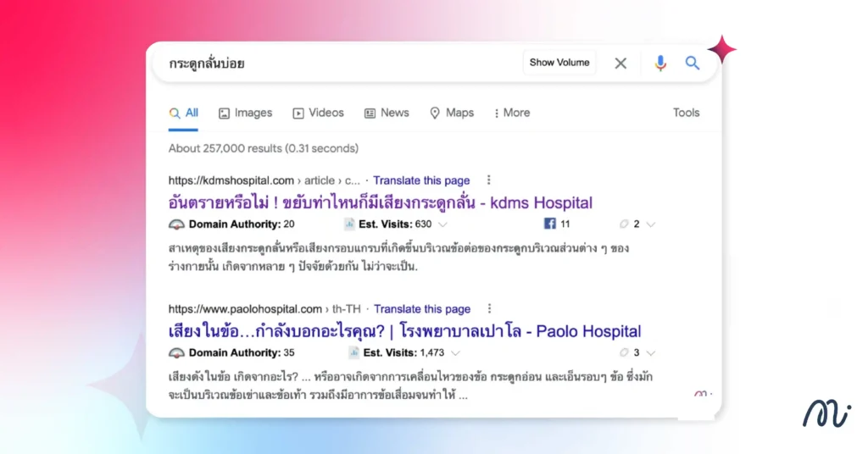Select the All tab
Screen dimensions: 868x454
[x=183, y=113]
